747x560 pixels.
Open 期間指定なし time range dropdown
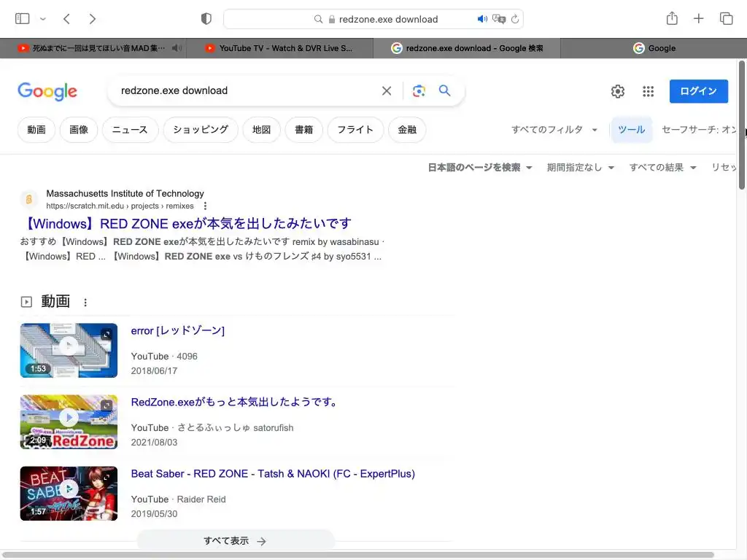coord(580,167)
